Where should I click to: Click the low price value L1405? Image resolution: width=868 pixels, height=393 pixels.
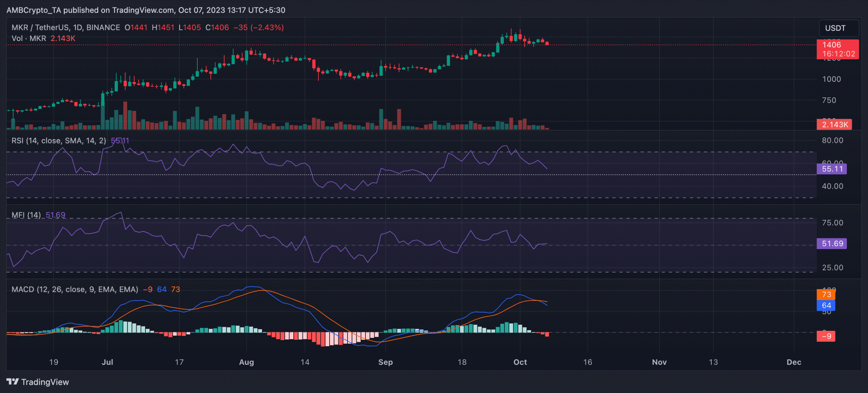[190, 27]
